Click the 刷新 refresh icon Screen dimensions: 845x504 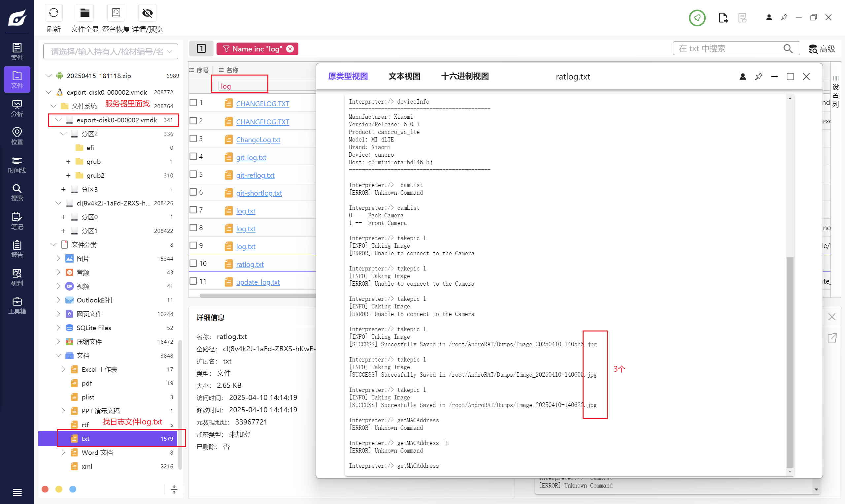(53, 13)
